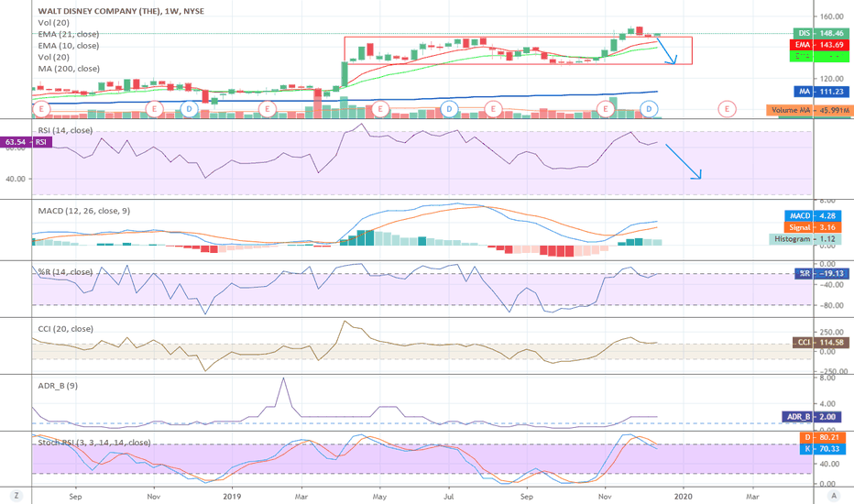Image resolution: width=854 pixels, height=504 pixels.
Task: Click the 2020 label on time axis
Action: (x=683, y=497)
